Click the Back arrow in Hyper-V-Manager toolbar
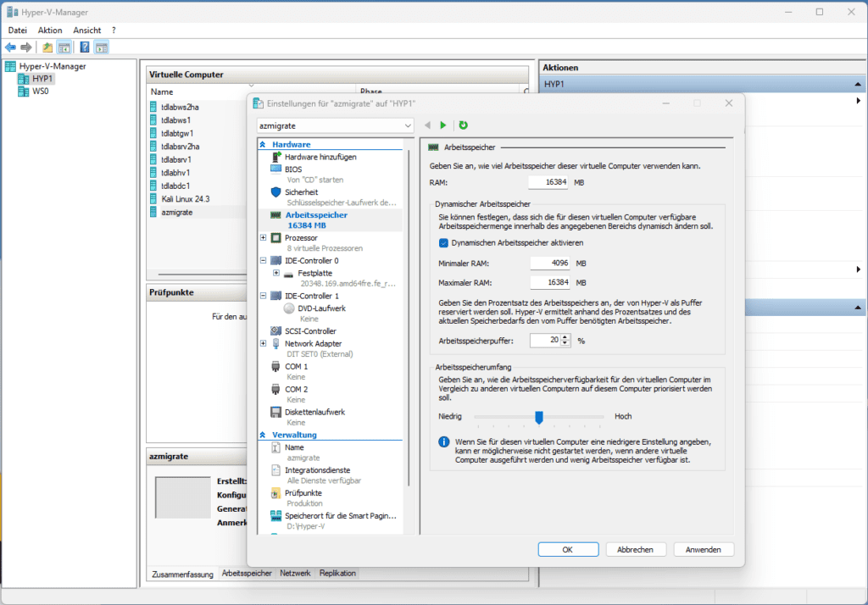This screenshot has height=605, width=868. (x=10, y=47)
